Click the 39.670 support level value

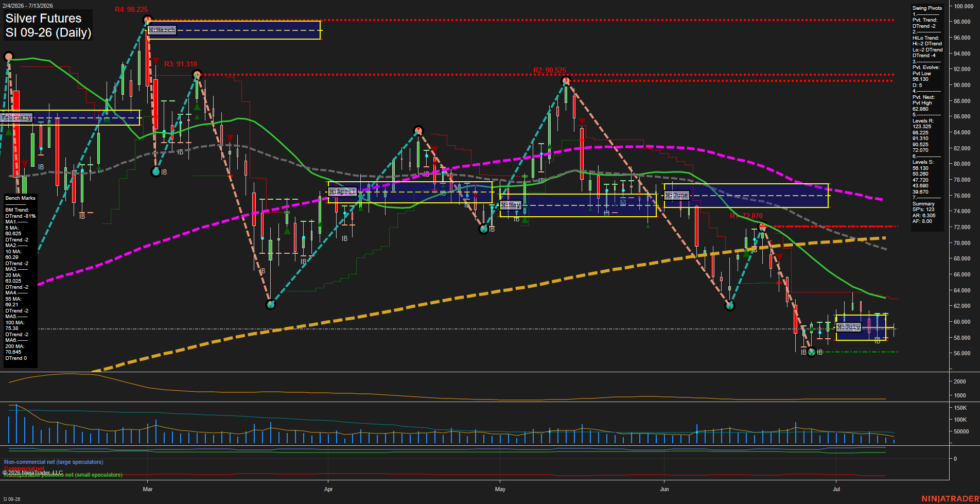(920, 192)
